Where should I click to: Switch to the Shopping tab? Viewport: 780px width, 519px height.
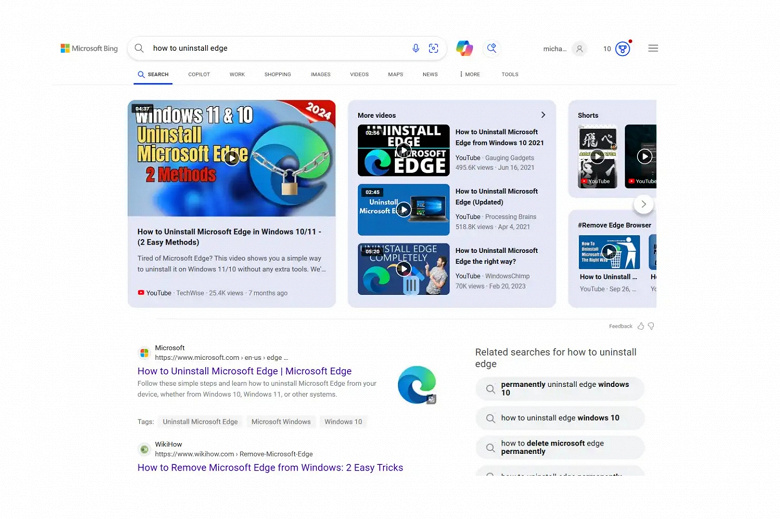click(278, 74)
